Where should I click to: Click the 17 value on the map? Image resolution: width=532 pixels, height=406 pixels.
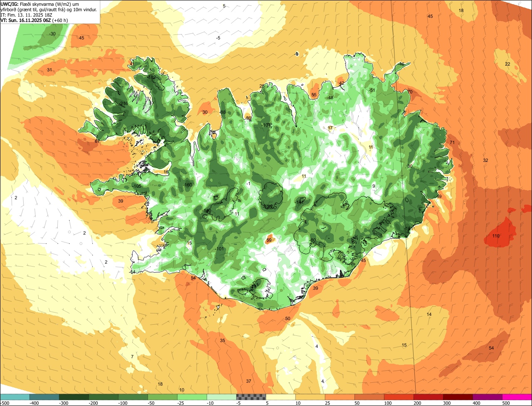[x=330, y=128]
